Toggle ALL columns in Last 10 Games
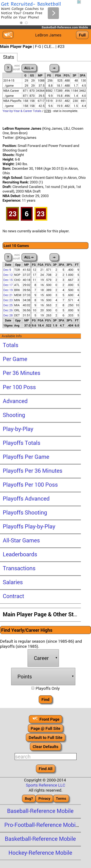The image size is (91, 868). tap(29, 257)
